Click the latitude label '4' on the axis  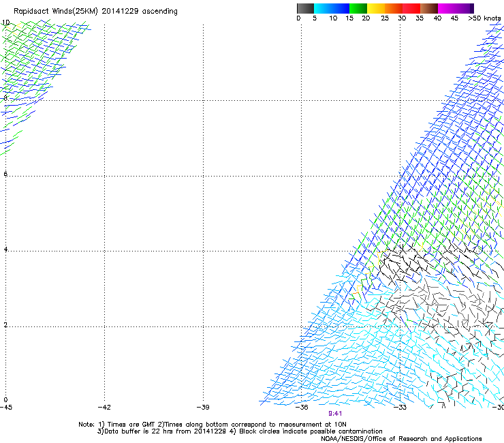tap(5, 249)
